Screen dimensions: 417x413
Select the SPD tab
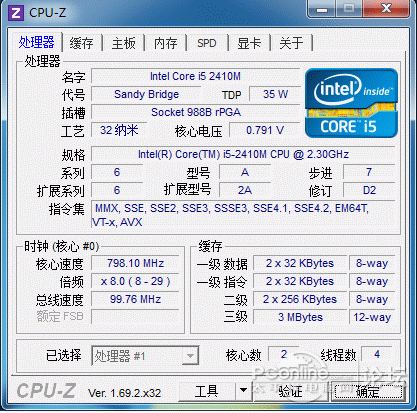click(207, 43)
